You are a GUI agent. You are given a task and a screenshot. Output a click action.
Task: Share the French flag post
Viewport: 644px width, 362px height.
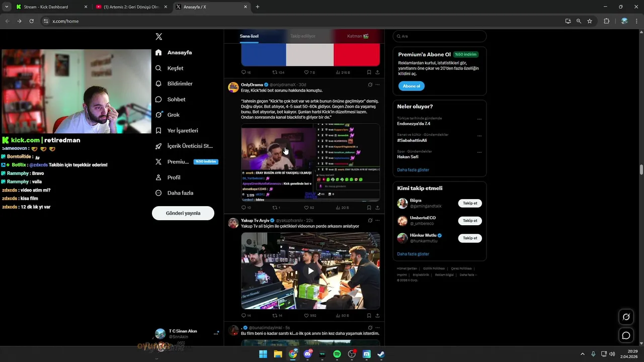coord(377,72)
